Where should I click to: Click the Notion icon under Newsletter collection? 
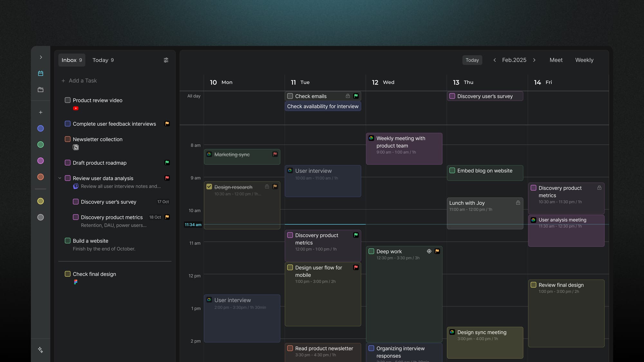[76, 147]
